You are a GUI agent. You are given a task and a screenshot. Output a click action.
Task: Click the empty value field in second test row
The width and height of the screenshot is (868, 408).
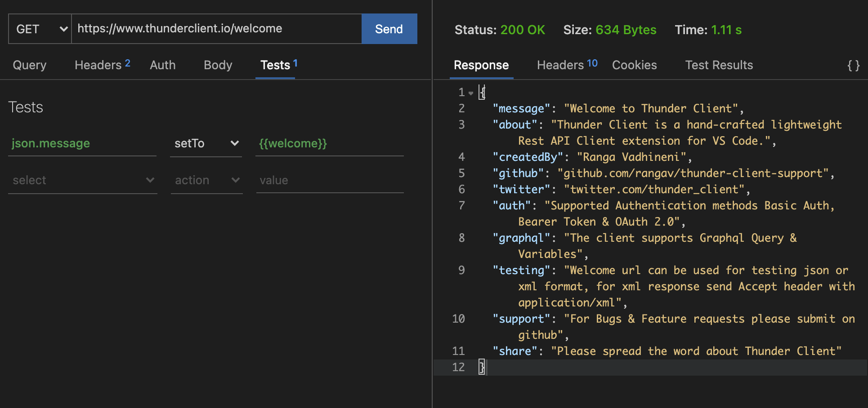tap(330, 180)
